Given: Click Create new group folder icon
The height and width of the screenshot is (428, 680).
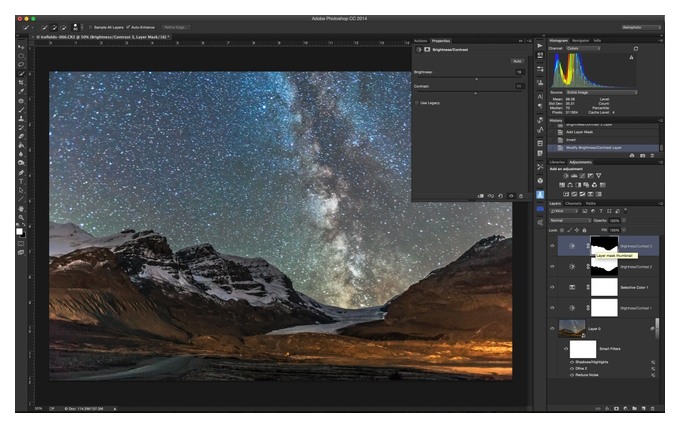Looking at the screenshot, I should tap(634, 408).
